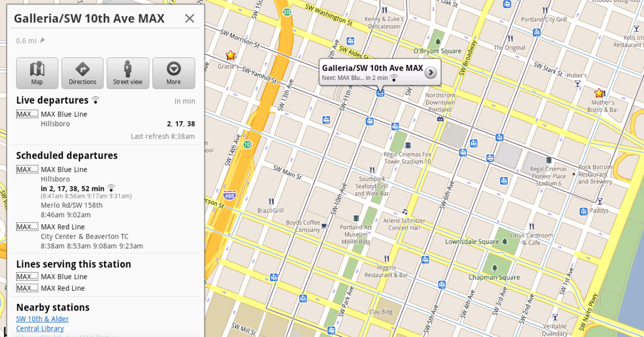Click the Regal Cinemas Fox Tower icon
Viewport: 644px width, 337px height.
[408, 145]
